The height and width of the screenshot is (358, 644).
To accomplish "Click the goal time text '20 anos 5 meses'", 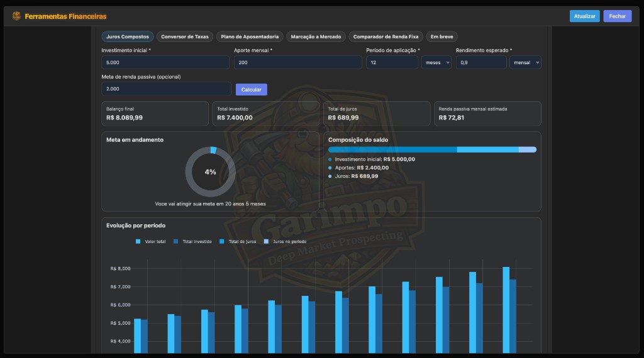I will tap(245, 204).
